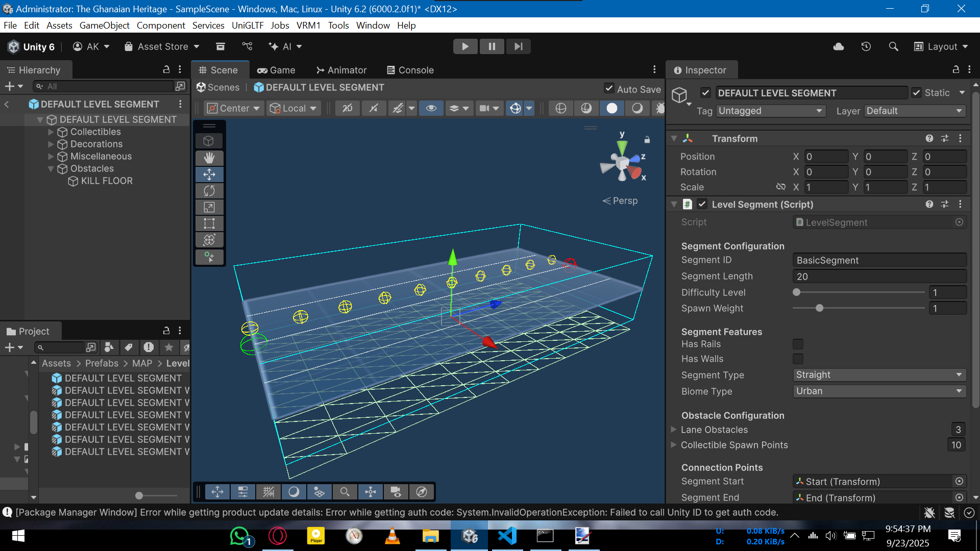This screenshot has width=980, height=551.
Task: Collapse the Obstacles group in Hierarchy
Action: coord(51,169)
